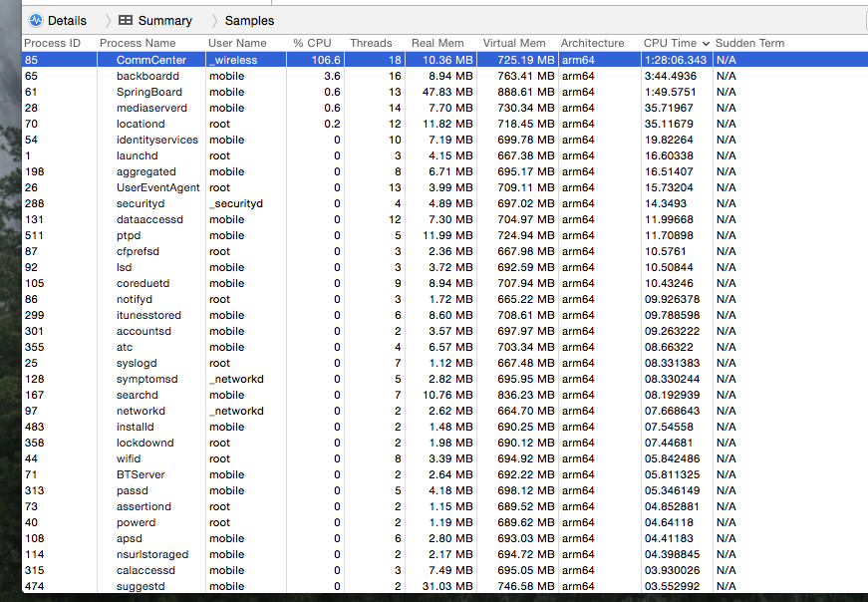Click the 31.03 MB real memory cell
The width and height of the screenshot is (868, 602).
coord(447,586)
